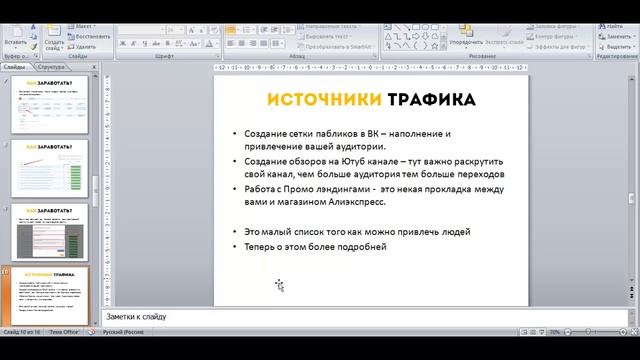
Task: Click the spell check status bar icon
Action: click(92, 332)
